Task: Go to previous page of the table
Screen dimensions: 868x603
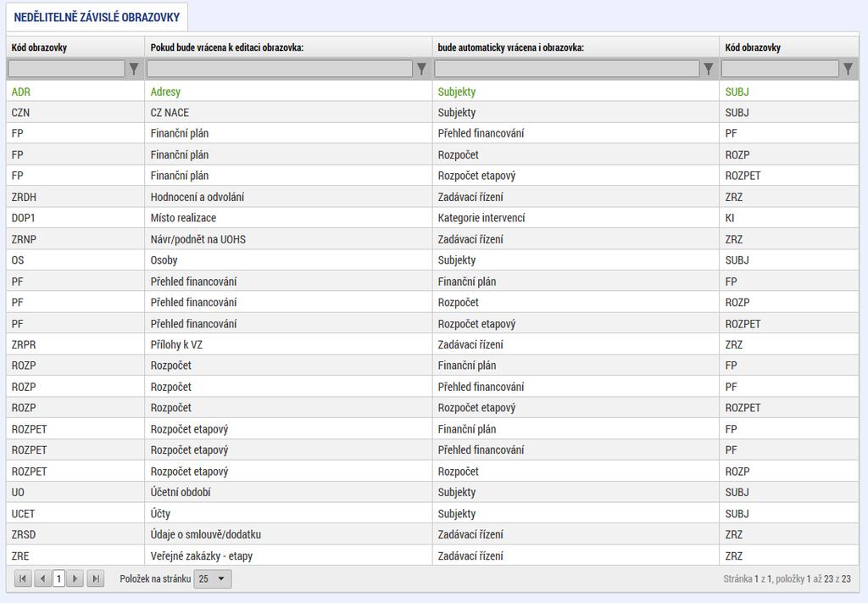Action: pyautogui.click(x=42, y=578)
